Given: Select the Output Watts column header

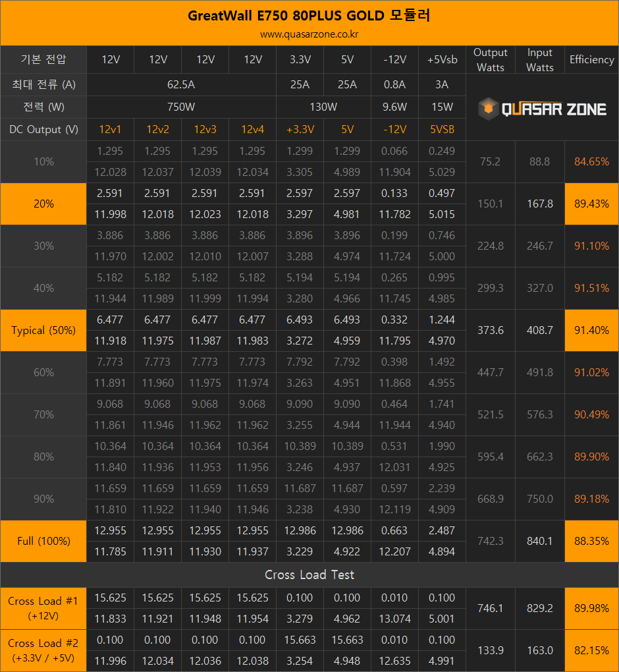Looking at the screenshot, I should pyautogui.click(x=490, y=59).
